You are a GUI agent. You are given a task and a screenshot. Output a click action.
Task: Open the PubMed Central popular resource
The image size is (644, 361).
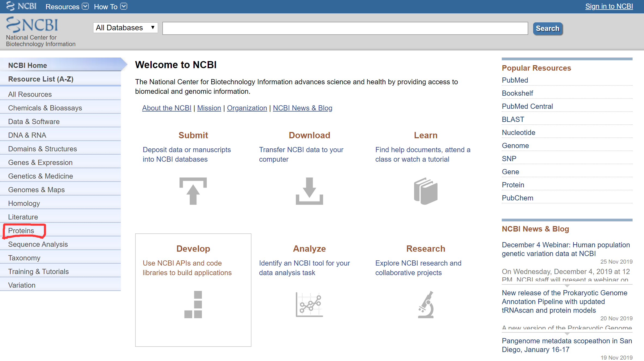click(527, 106)
